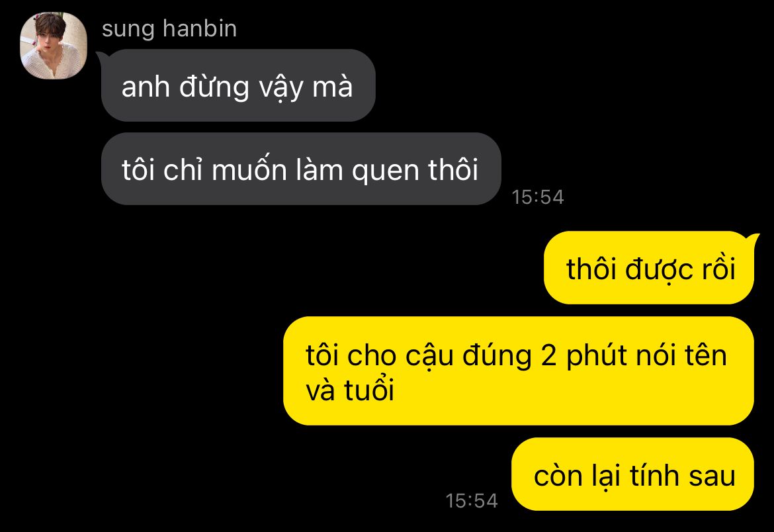Click the timestamp next to 'còn lại tính sau'

[472, 500]
